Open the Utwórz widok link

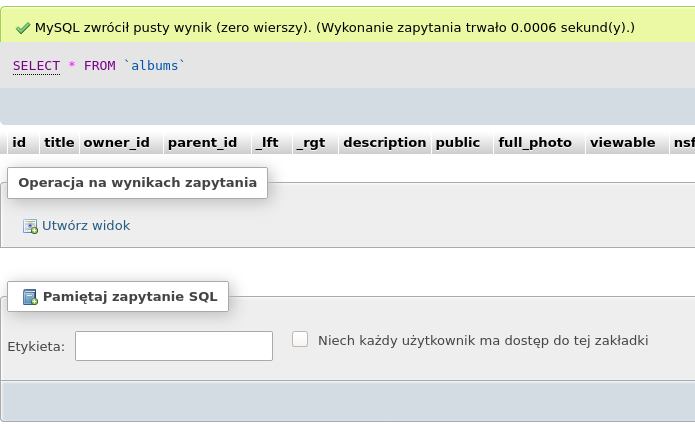[86, 226]
